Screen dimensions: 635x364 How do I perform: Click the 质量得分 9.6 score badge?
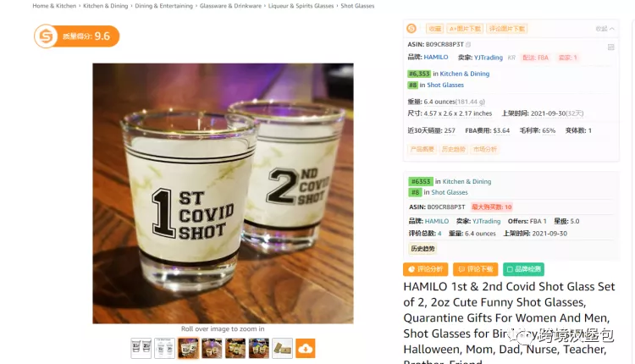pos(76,36)
